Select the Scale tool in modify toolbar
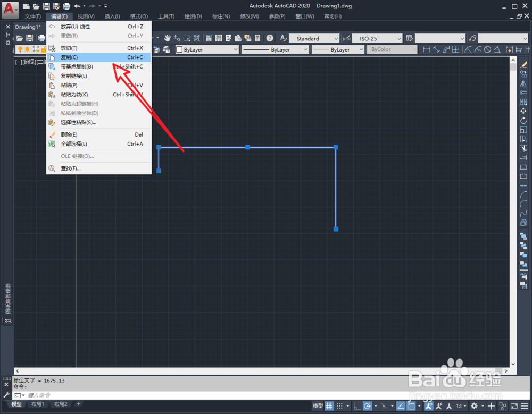Screen dimensions: 532x414 pyautogui.click(x=523, y=130)
